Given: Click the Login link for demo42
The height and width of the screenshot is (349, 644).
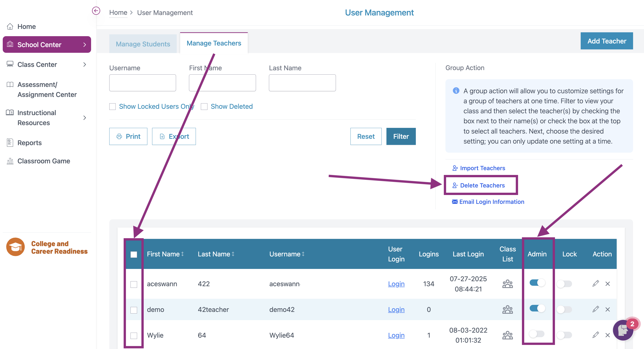Looking at the screenshot, I should (x=396, y=310).
